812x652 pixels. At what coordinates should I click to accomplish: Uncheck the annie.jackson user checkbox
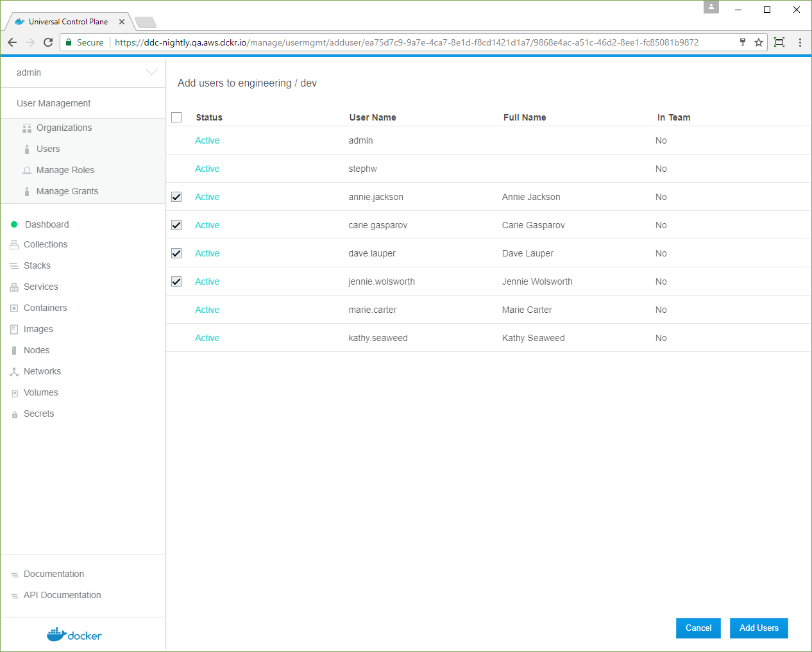[176, 197]
